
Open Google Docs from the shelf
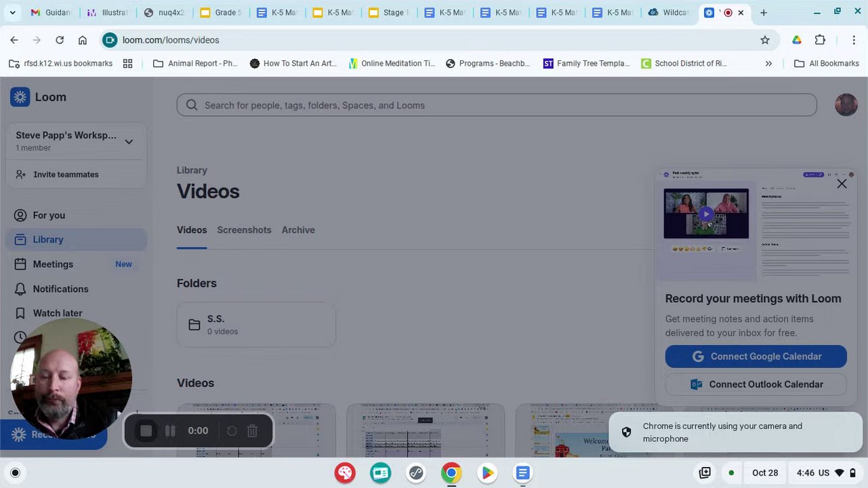tap(522, 473)
